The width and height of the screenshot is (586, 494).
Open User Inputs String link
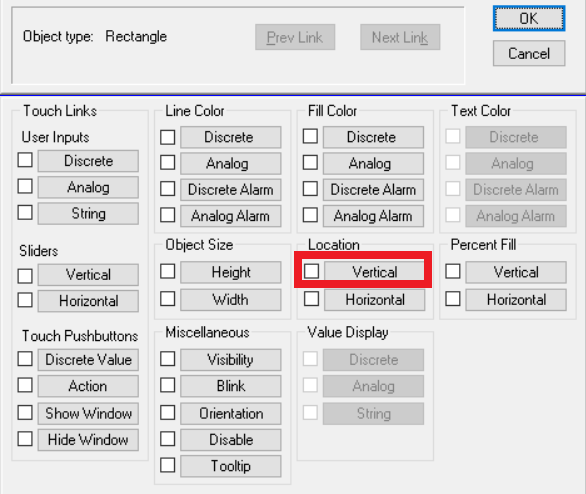(88, 214)
